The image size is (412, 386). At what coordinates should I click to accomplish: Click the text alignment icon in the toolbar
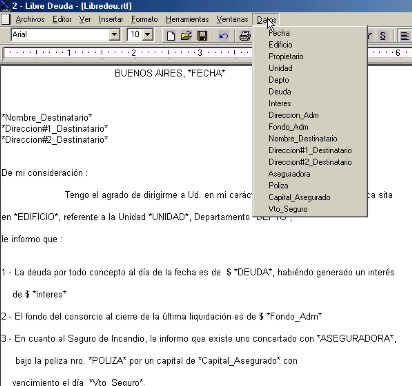(405, 35)
